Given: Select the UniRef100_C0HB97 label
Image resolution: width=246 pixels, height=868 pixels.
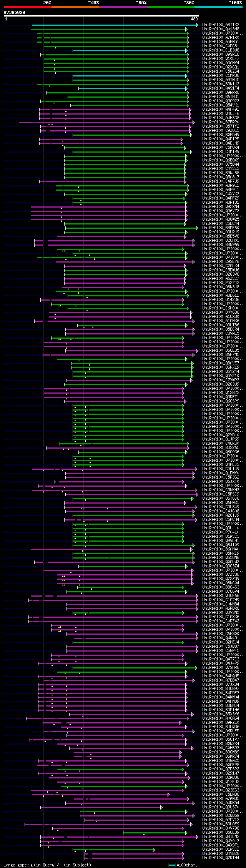Looking at the screenshot, I should [221, 748].
